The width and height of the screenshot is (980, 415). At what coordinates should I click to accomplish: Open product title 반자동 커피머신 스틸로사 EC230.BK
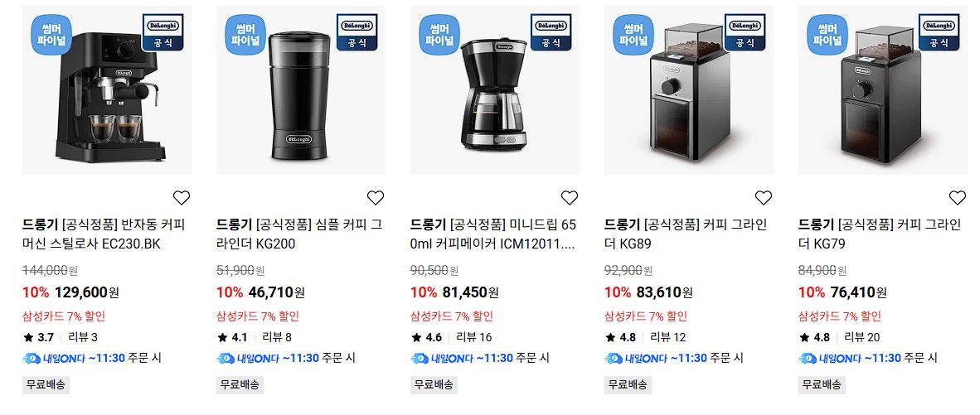click(104, 234)
